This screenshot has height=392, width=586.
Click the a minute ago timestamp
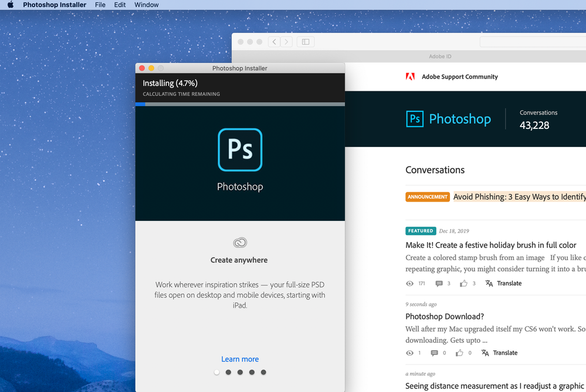coord(421,374)
